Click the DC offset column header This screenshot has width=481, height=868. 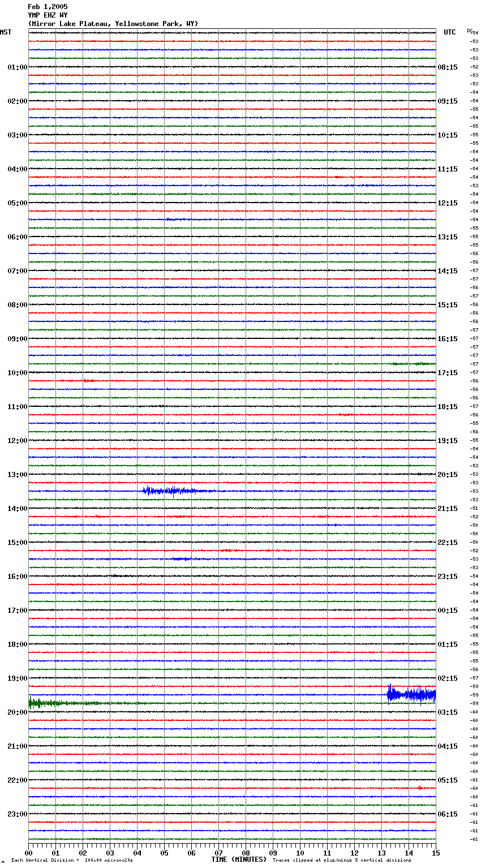(x=471, y=31)
